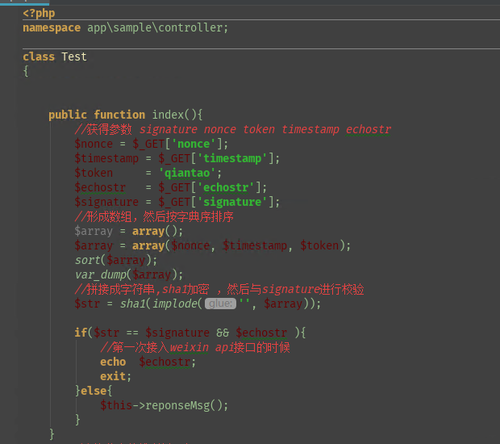Click the 'glue:' parameter hint
Image resolution: width=500 pixels, height=444 pixels.
(x=220, y=304)
